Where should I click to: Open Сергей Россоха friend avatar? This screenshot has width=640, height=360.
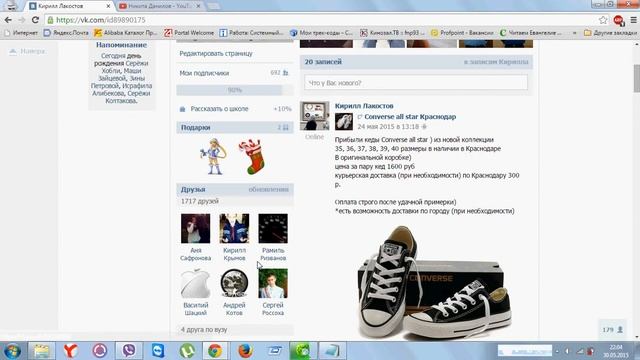273,283
